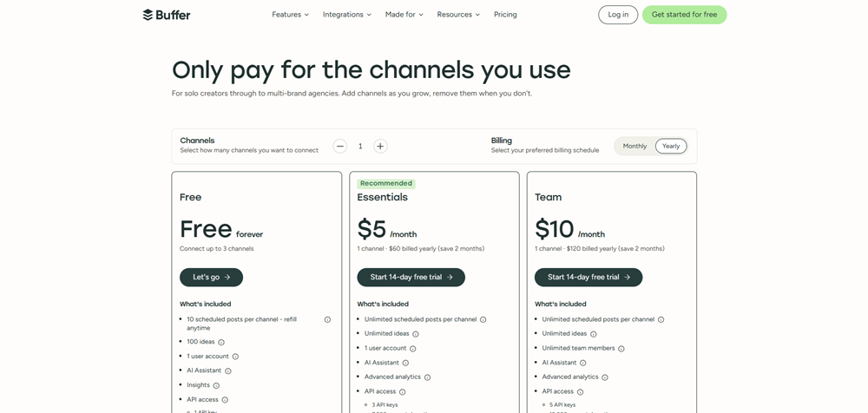This screenshot has width=868, height=413.
Task: Expand the Integrations dropdown menu
Action: coord(347,15)
